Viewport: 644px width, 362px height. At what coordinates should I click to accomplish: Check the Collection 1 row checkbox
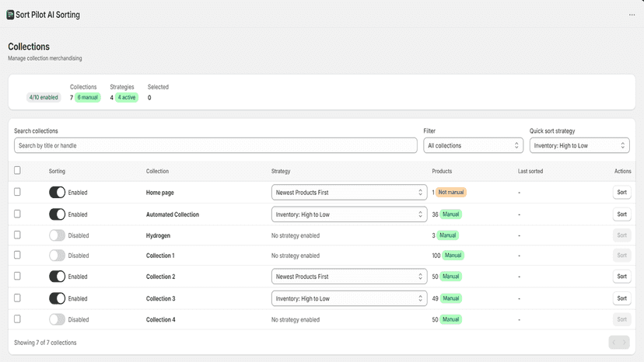coord(17,255)
